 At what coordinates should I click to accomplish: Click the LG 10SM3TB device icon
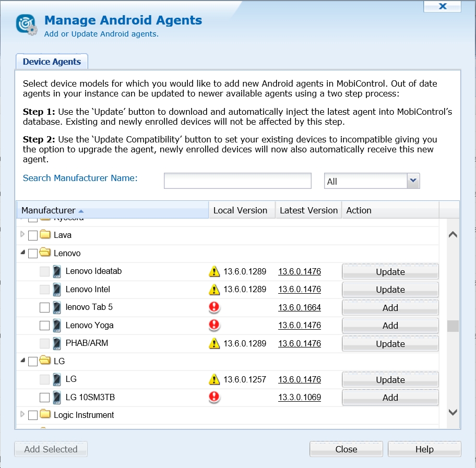[57, 398]
